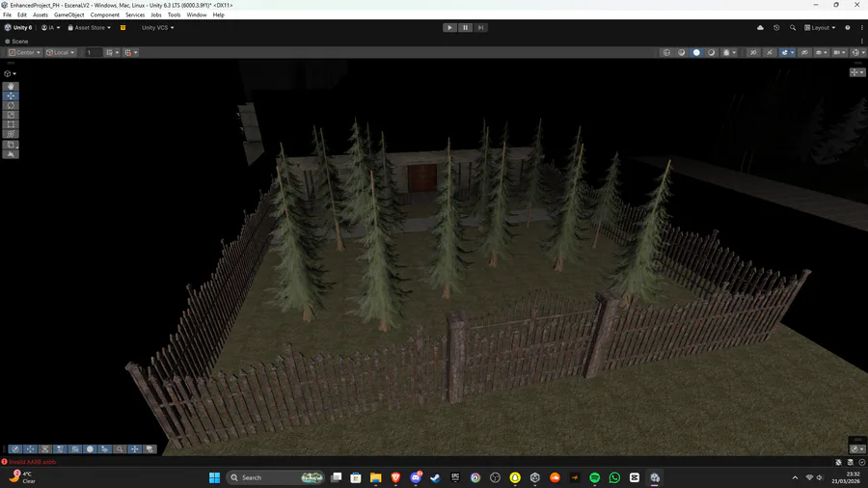Screen dimensions: 868x488
Task: Toggle scene effects rendering
Action: click(784, 53)
